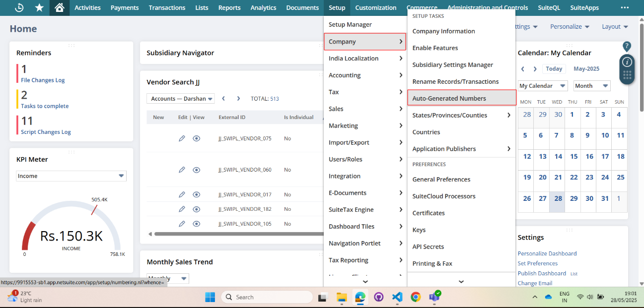Screen dimensions: 644x308
Task: Click the help question mark icon
Action: click(x=627, y=46)
